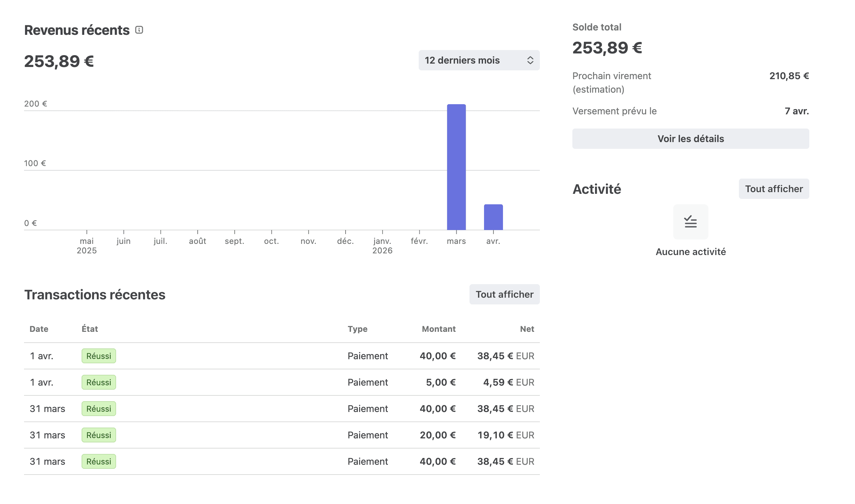Click the Date column header
Image resolution: width=855 pixels, height=504 pixels.
click(x=39, y=329)
